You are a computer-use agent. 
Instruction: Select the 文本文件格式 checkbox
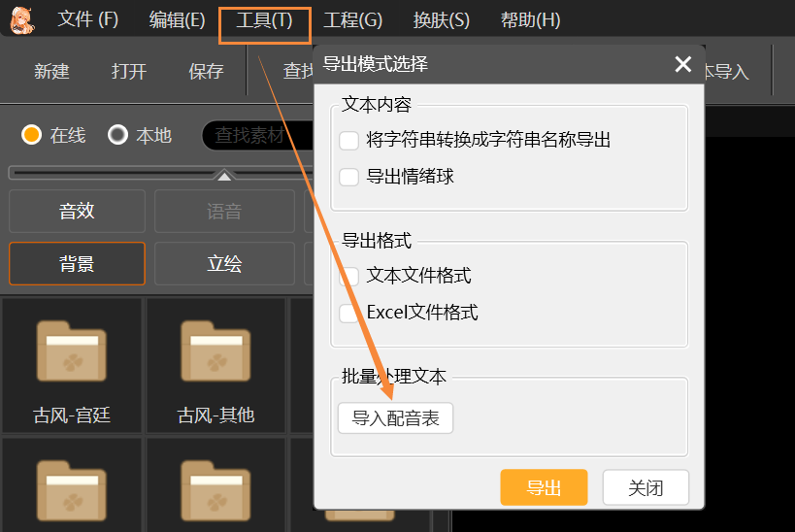tap(349, 276)
